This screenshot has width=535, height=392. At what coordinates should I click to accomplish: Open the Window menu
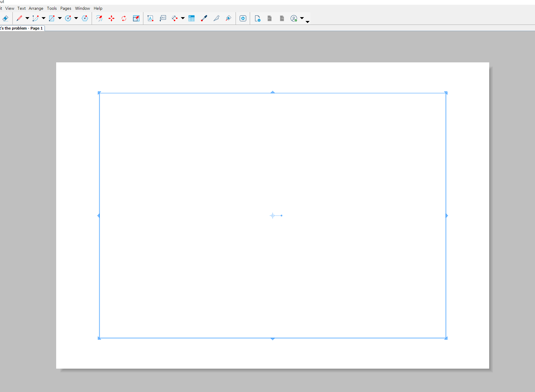click(x=82, y=8)
